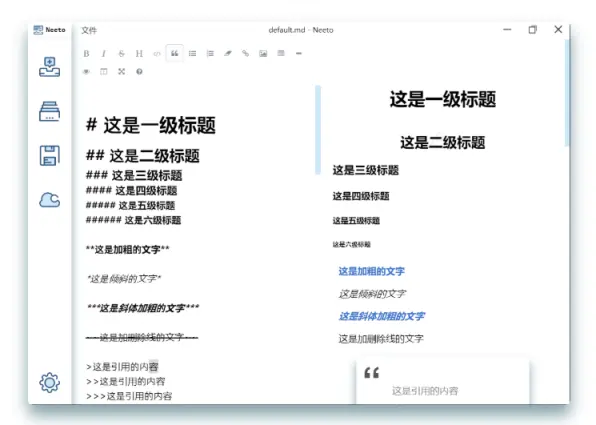Insert an image using the picture icon
Image resolution: width=596 pixels, height=425 pixels.
tap(263, 54)
